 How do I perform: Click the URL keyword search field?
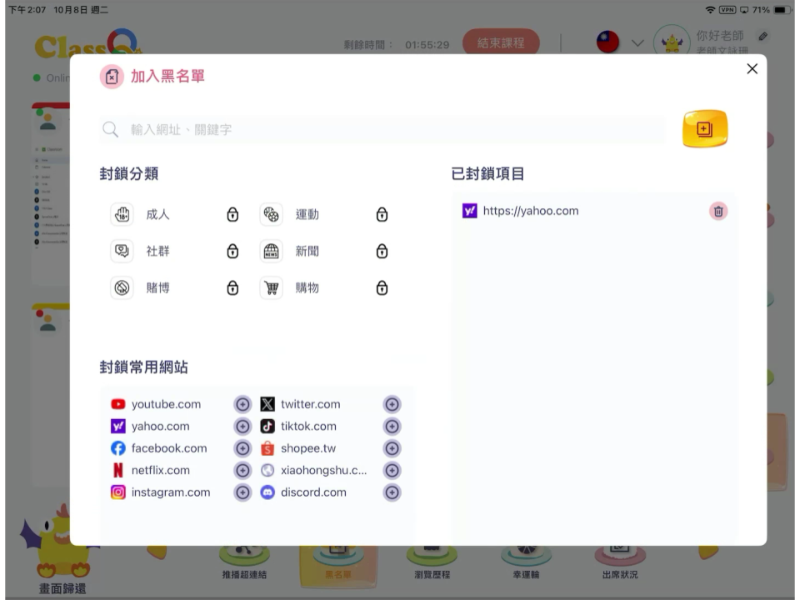point(390,130)
